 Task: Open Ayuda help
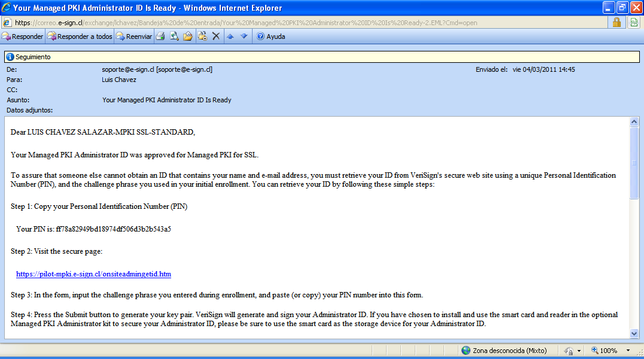[271, 36]
